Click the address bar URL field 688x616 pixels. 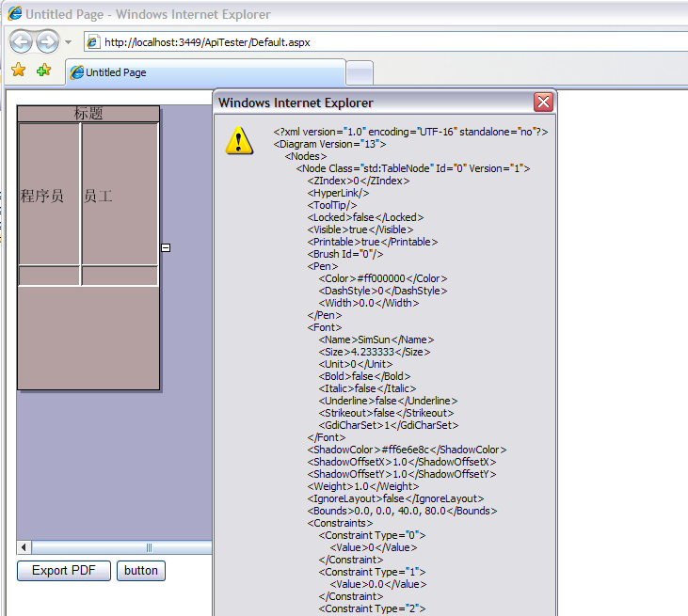tap(386, 42)
